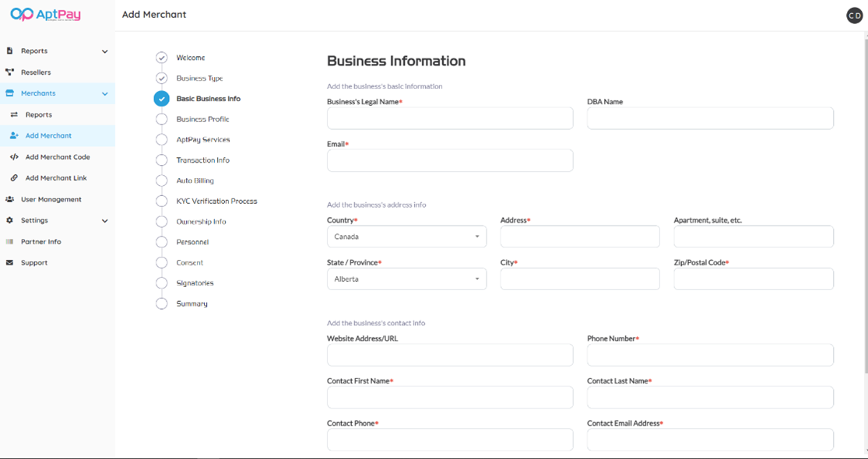Click the Resellers sidebar icon
This screenshot has height=459, width=868.
(9, 72)
